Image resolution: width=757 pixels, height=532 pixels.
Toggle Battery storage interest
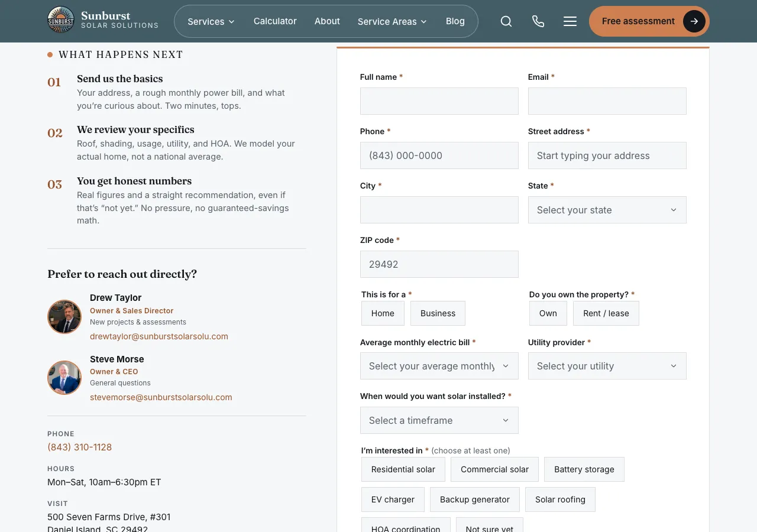[x=584, y=469]
